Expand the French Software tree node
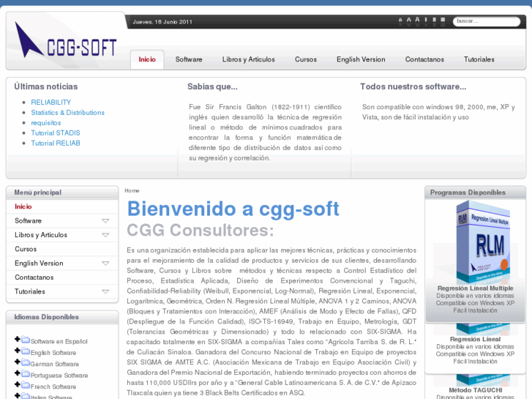The image size is (532, 399). click(x=18, y=384)
